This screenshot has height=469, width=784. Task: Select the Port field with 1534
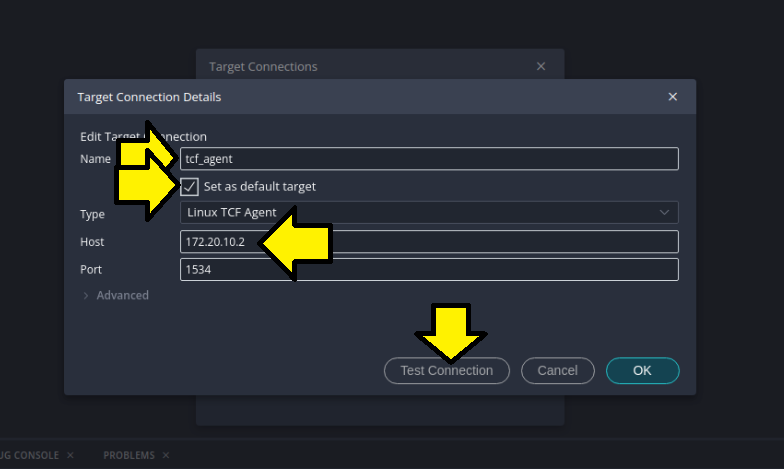point(428,270)
